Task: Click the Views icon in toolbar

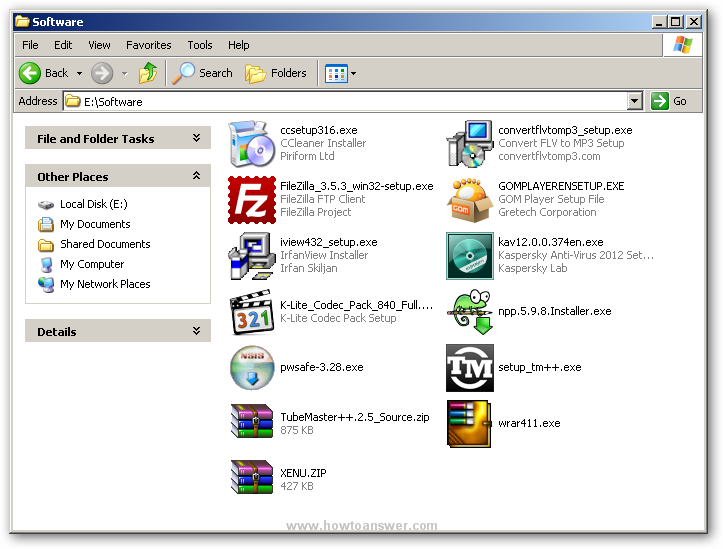Action: click(x=336, y=74)
